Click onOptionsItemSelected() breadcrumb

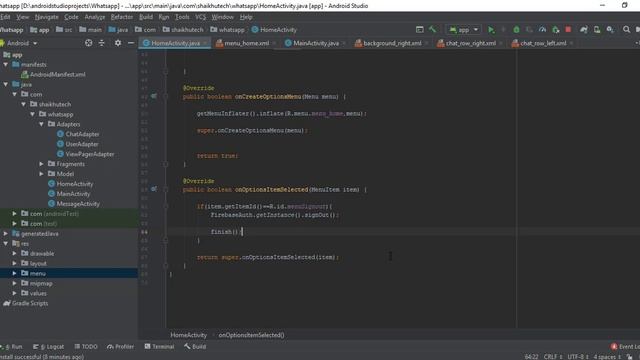point(251,335)
